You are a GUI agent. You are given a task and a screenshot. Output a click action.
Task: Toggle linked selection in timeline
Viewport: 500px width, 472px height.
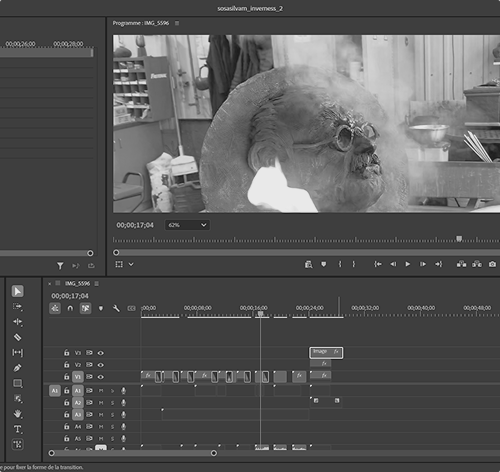(85, 308)
